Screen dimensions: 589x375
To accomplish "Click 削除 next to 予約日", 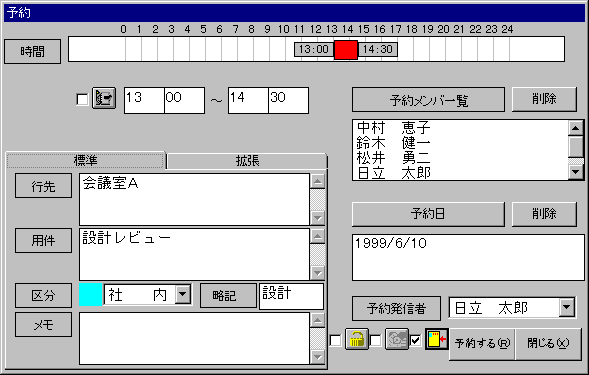I will 544,214.
